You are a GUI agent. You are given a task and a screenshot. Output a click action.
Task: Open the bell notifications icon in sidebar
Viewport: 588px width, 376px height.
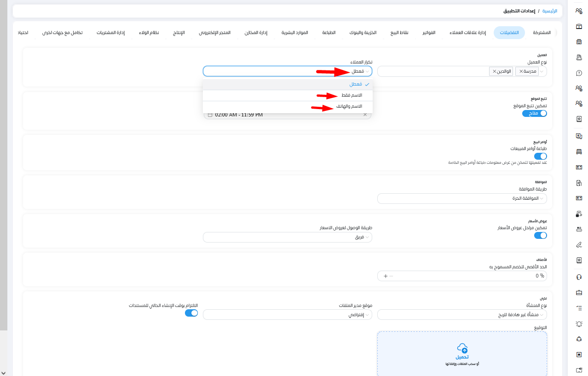[579, 324]
